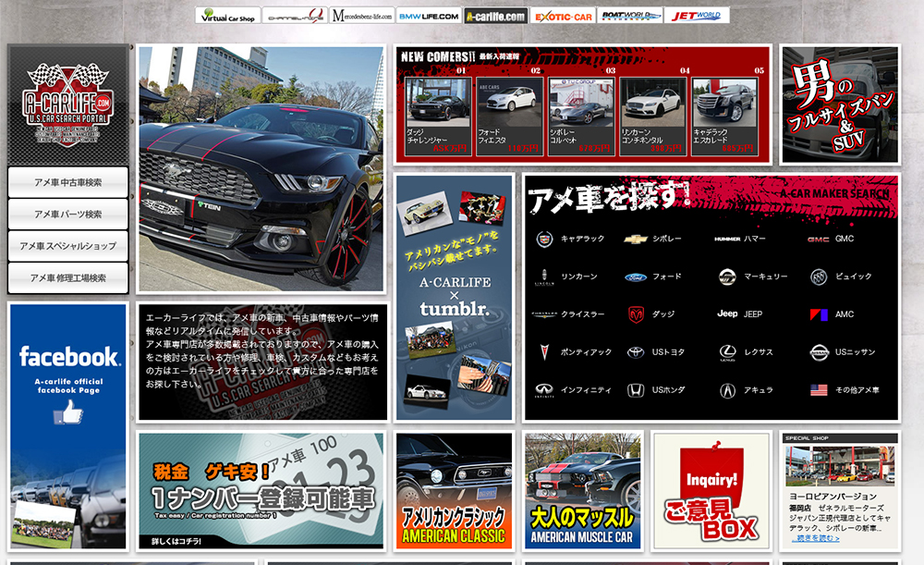Click the GMC logo icon

[x=819, y=239]
